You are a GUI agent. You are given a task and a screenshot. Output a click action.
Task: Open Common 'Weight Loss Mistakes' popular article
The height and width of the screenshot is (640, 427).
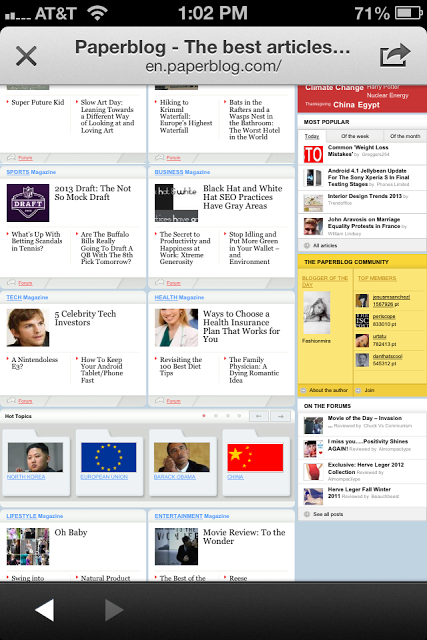tap(358, 151)
